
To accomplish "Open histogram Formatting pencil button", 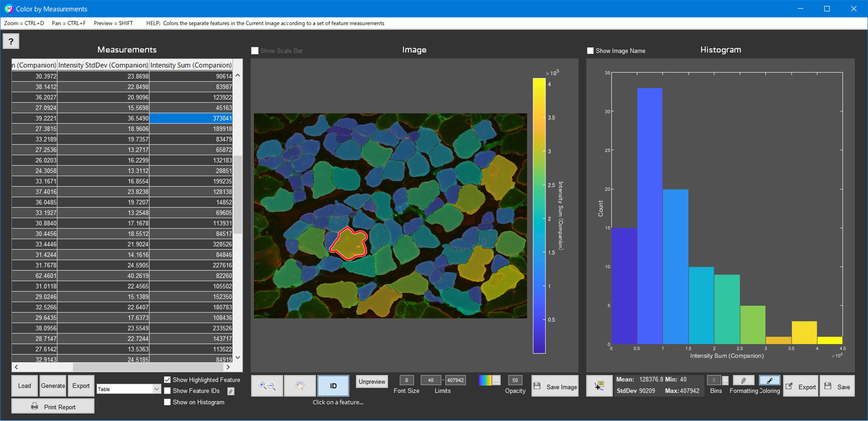I will (743, 380).
